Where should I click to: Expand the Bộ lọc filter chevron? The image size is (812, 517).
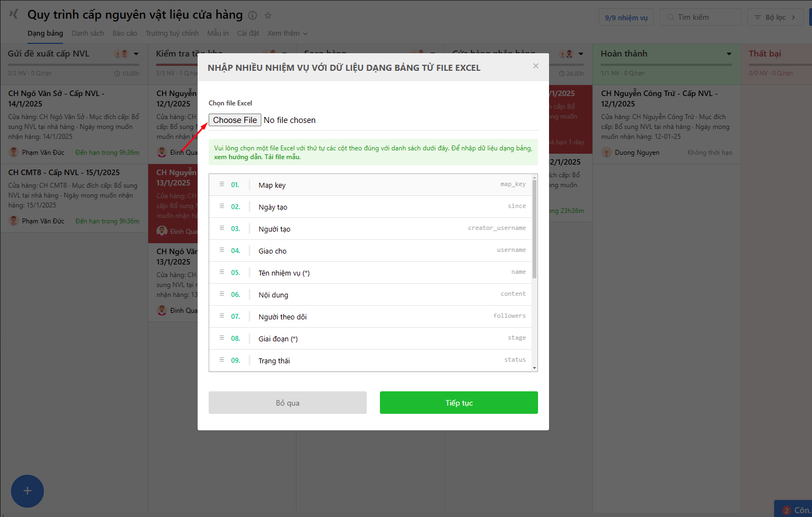click(793, 18)
